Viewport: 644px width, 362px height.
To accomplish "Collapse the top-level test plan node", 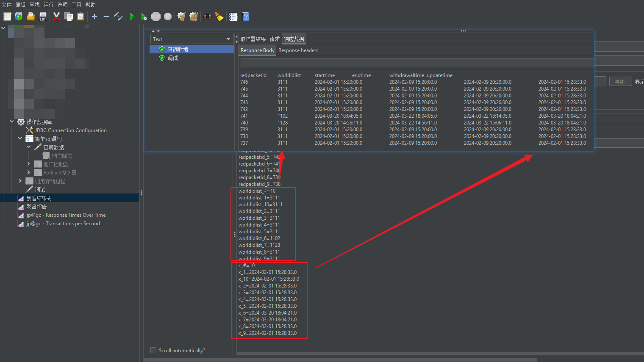I will tap(3, 28).
